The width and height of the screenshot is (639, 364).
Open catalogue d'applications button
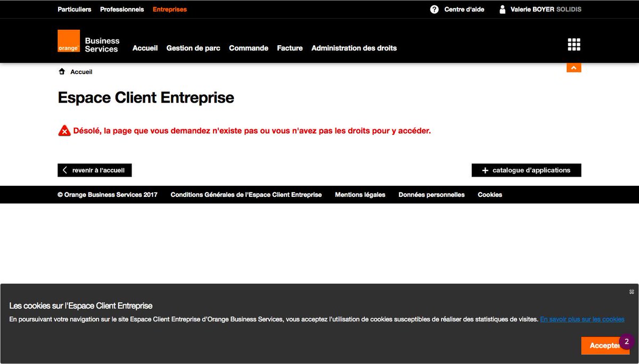[527, 170]
